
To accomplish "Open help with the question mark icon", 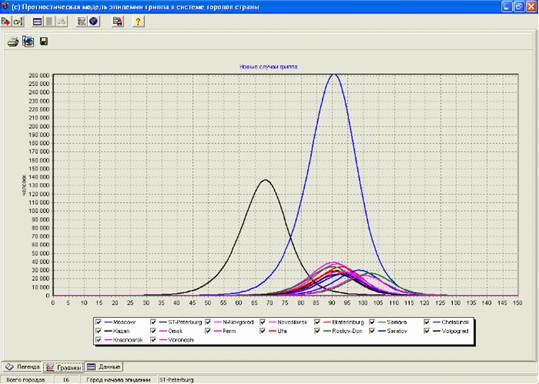I will tap(138, 22).
